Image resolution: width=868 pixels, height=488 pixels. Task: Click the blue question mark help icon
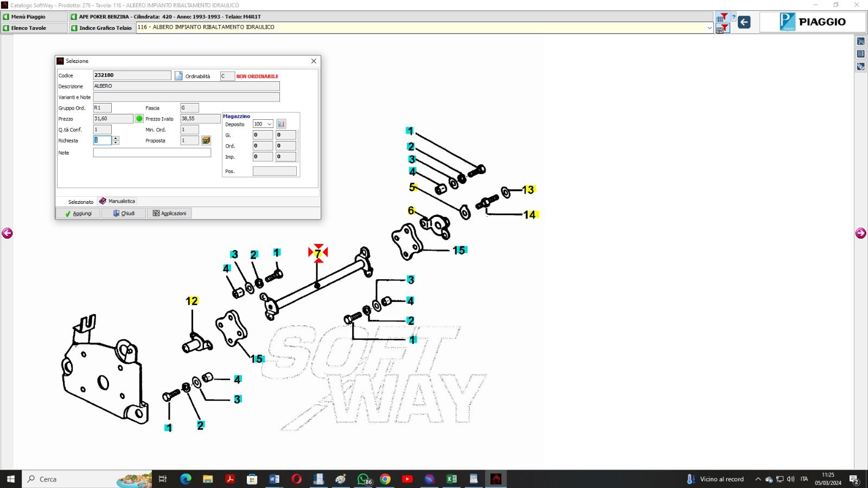click(x=733, y=17)
